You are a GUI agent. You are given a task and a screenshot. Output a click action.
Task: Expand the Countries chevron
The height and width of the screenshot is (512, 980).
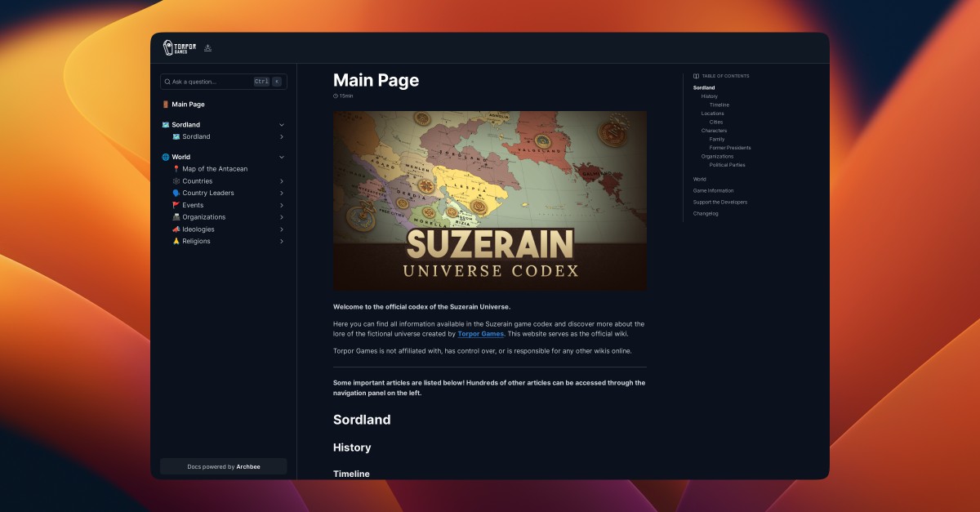coord(282,181)
